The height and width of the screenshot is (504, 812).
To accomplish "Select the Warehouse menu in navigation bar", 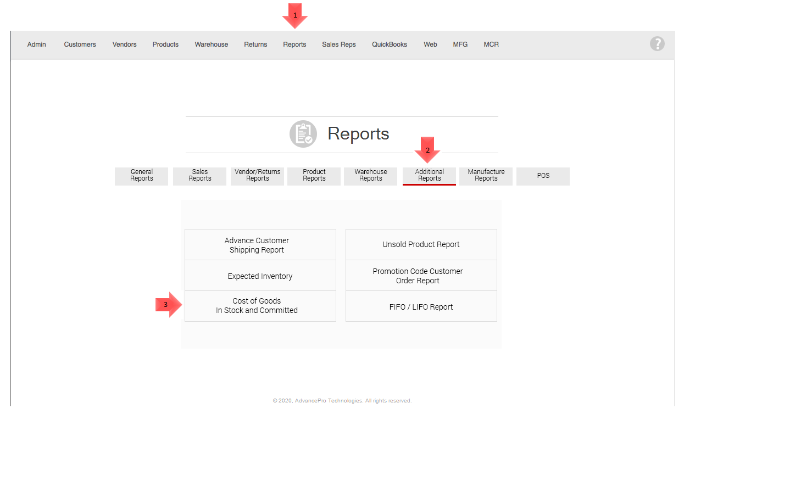I will 211,44.
